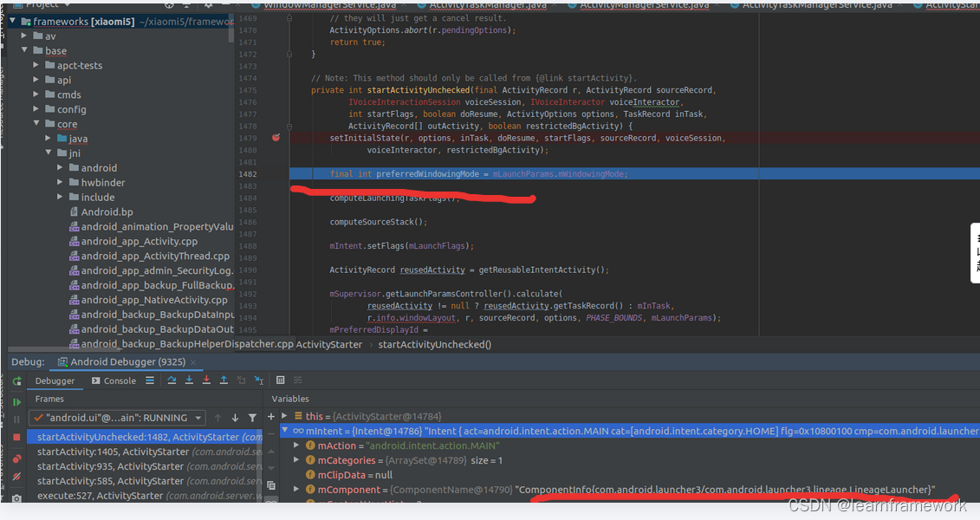The image size is (980, 520).
Task: Collapse the core folder
Action: pos(36,124)
